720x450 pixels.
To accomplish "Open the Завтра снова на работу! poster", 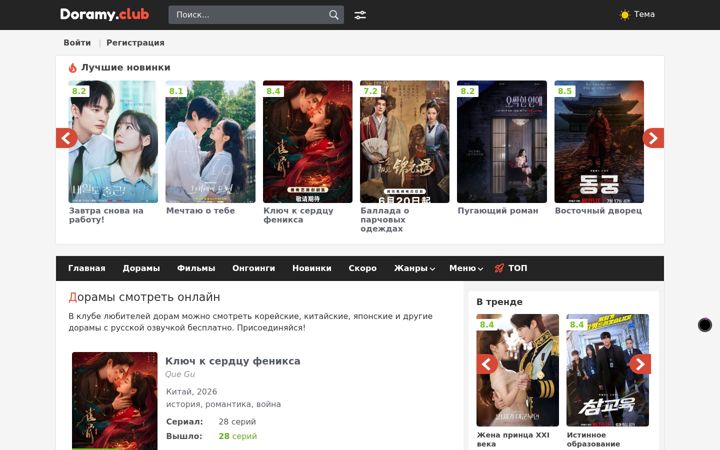I will coord(113,141).
